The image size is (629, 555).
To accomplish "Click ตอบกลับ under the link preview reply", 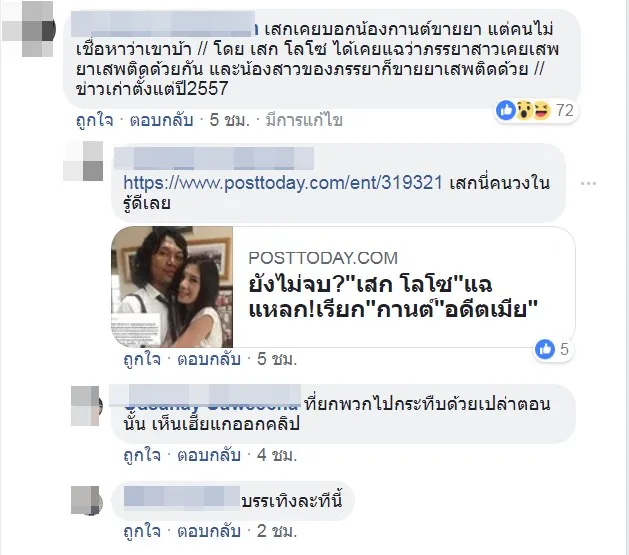I will [x=209, y=359].
